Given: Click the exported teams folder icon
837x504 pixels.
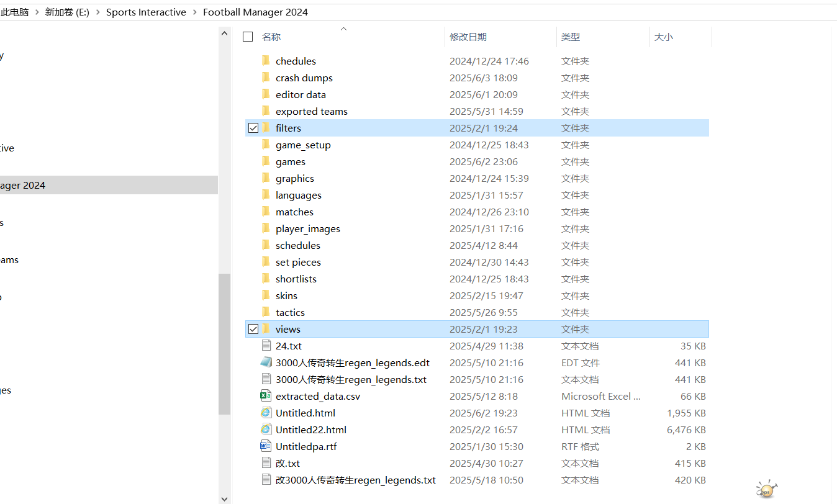Looking at the screenshot, I should [x=266, y=111].
